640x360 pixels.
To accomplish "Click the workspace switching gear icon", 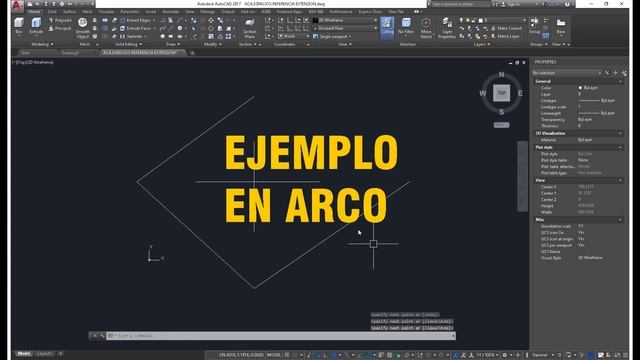I will tap(505, 355).
